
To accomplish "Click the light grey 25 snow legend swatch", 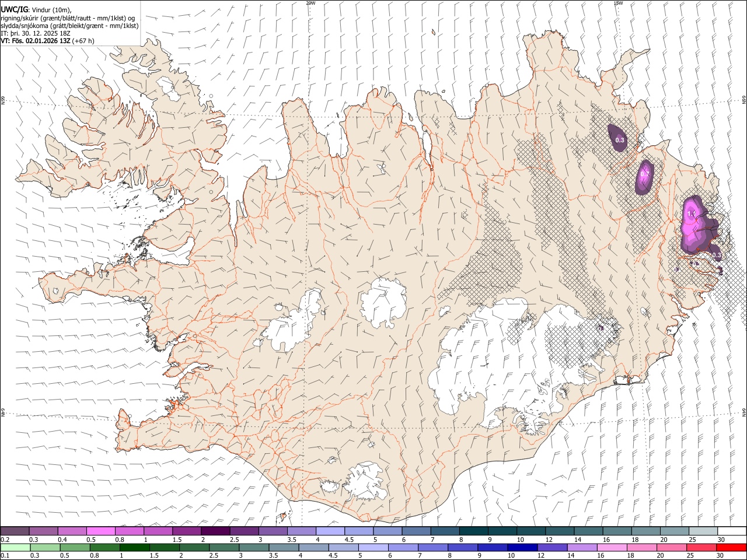I will coord(703,531).
